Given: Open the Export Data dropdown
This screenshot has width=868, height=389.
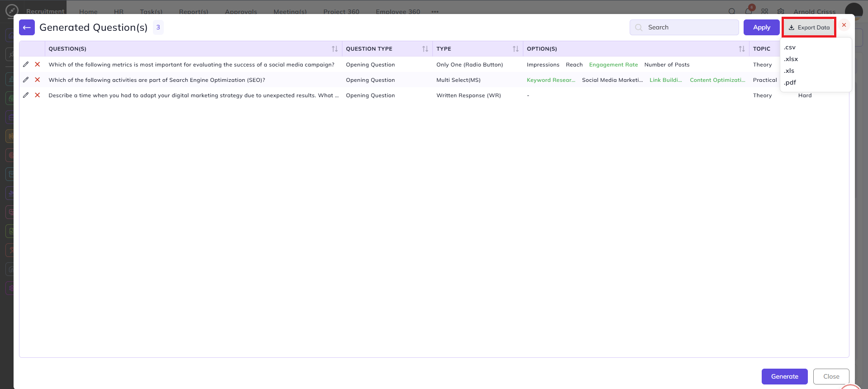Looking at the screenshot, I should click(x=809, y=28).
